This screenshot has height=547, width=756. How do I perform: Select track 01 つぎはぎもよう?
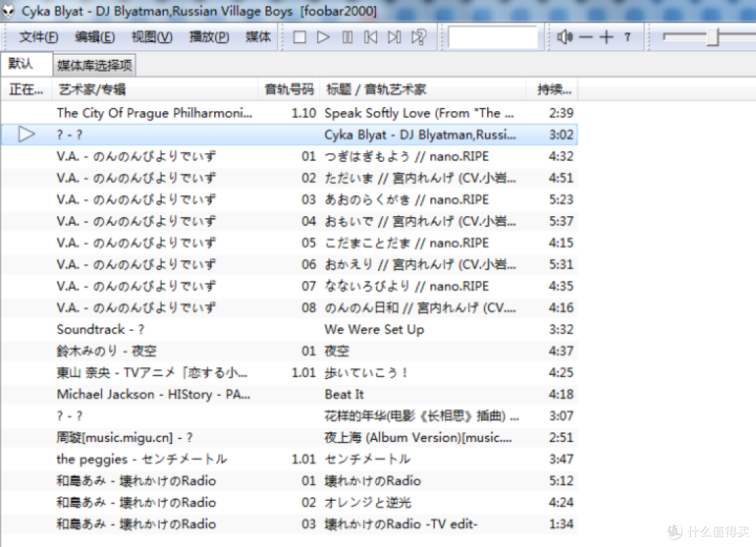pos(289,156)
